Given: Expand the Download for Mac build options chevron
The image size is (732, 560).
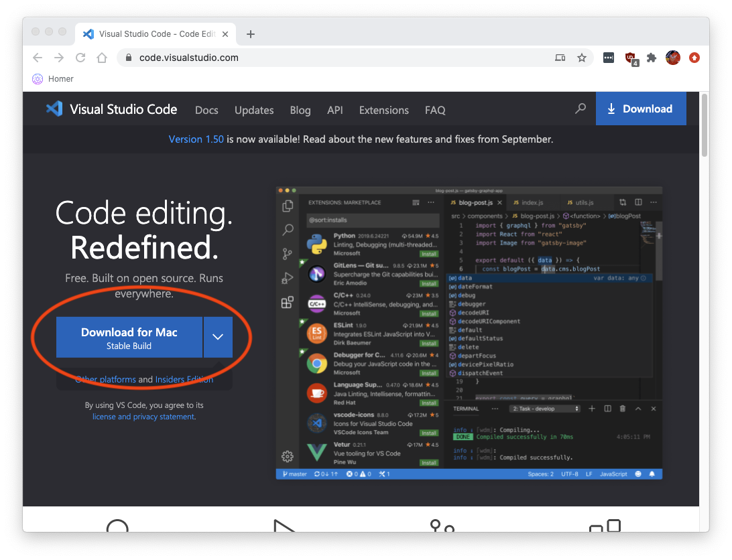Looking at the screenshot, I should (x=218, y=338).
